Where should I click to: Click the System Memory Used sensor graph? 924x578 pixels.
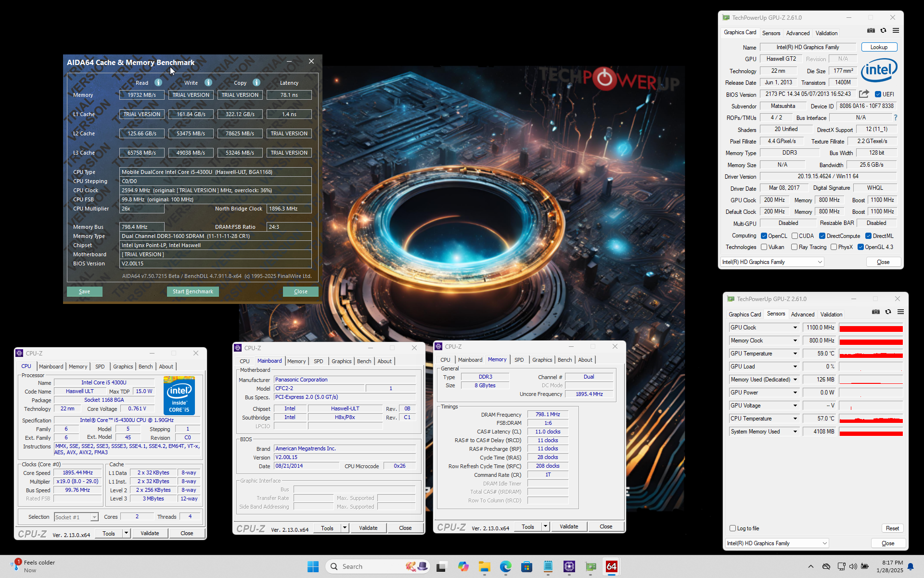(x=871, y=432)
